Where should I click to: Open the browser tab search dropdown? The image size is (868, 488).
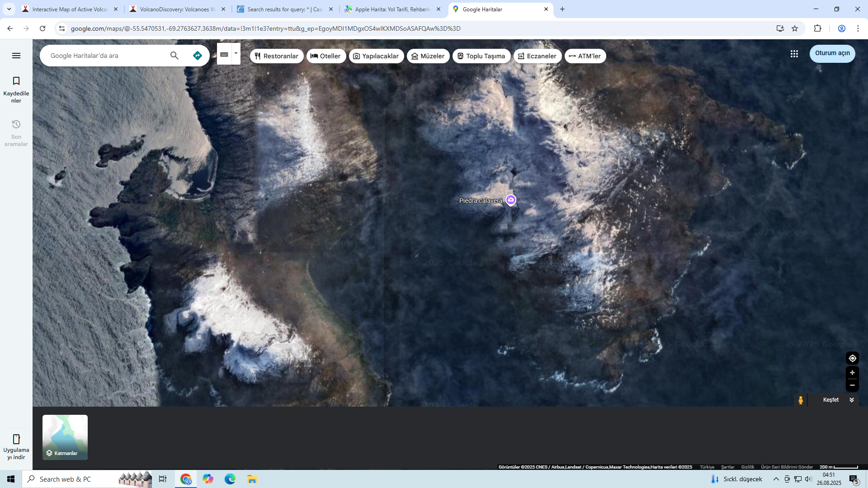click(x=9, y=9)
